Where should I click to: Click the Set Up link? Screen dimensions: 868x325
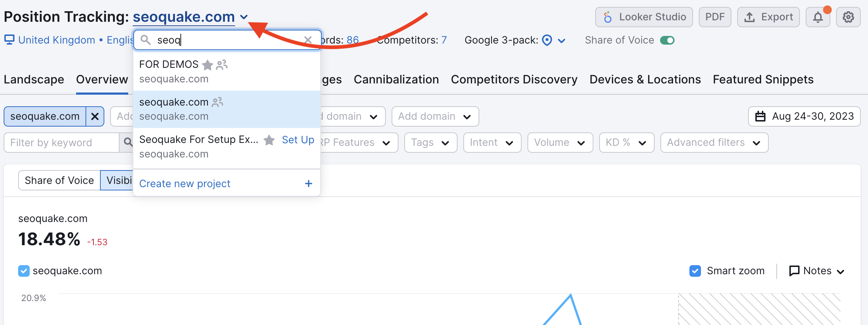pyautogui.click(x=298, y=140)
